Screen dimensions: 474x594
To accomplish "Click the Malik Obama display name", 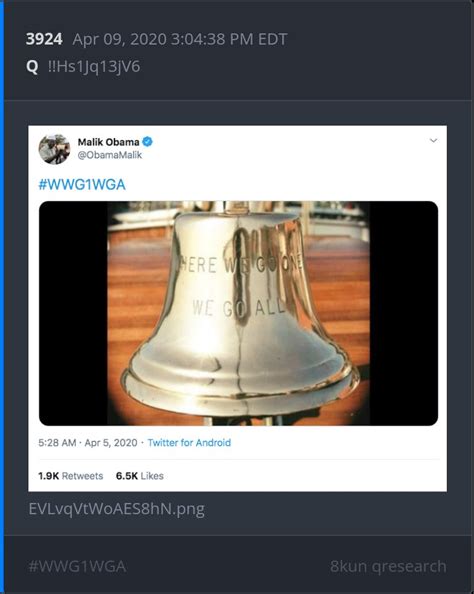I will click(109, 142).
